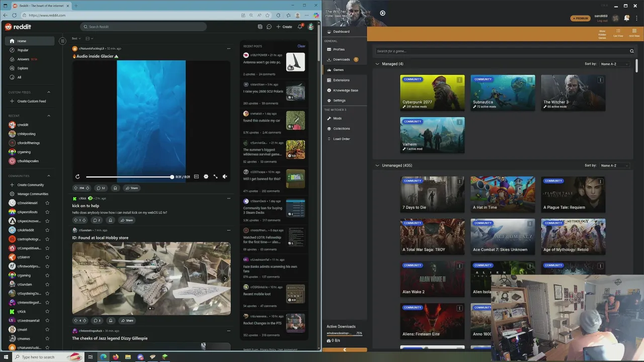Enter fullscreen on the glacier video
644x362 pixels.
(x=215, y=176)
